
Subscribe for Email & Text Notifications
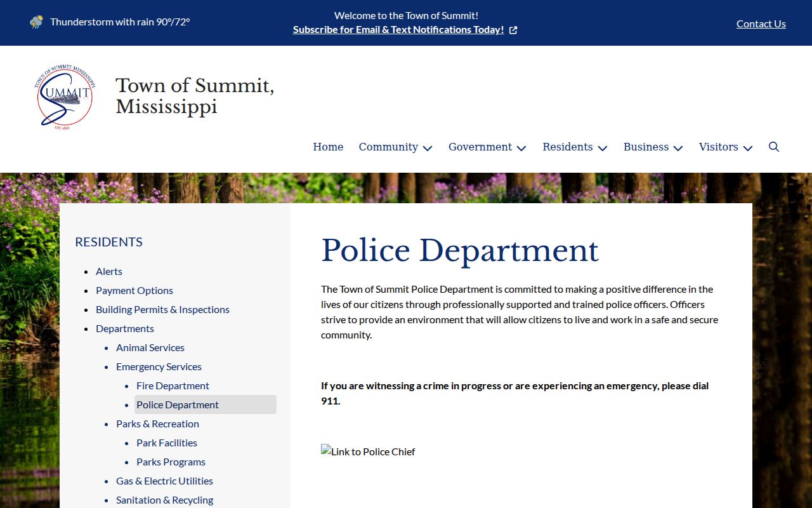pos(398,30)
